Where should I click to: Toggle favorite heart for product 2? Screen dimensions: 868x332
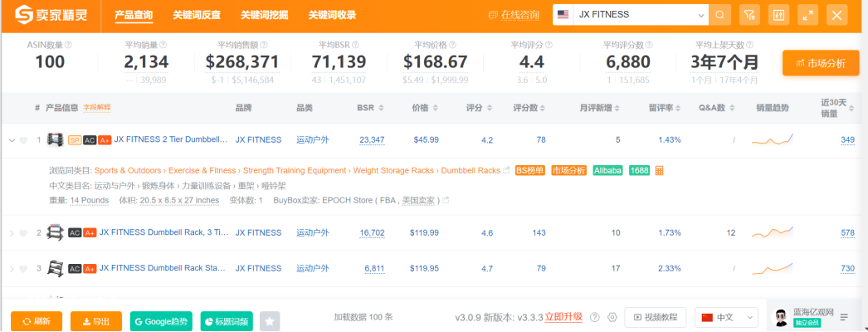(23, 233)
